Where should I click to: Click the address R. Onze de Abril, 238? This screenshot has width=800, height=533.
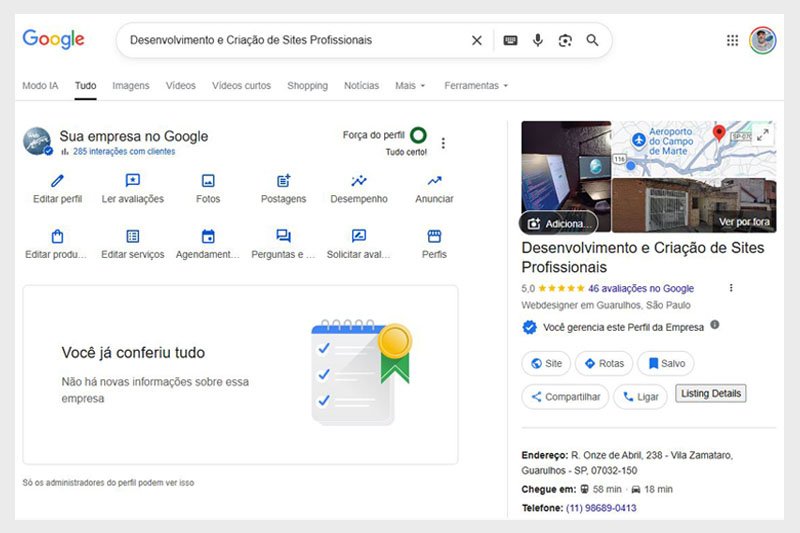[627, 463]
